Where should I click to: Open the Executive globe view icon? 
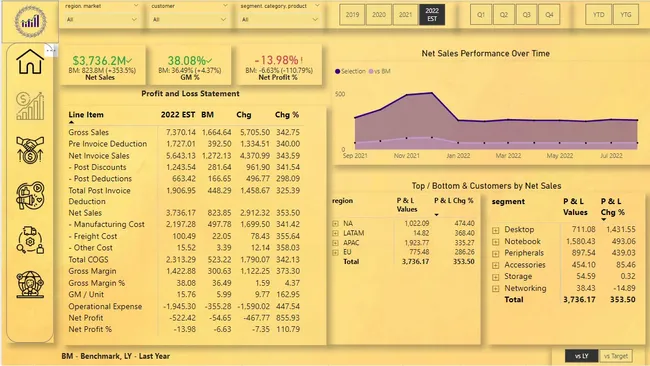30,284
